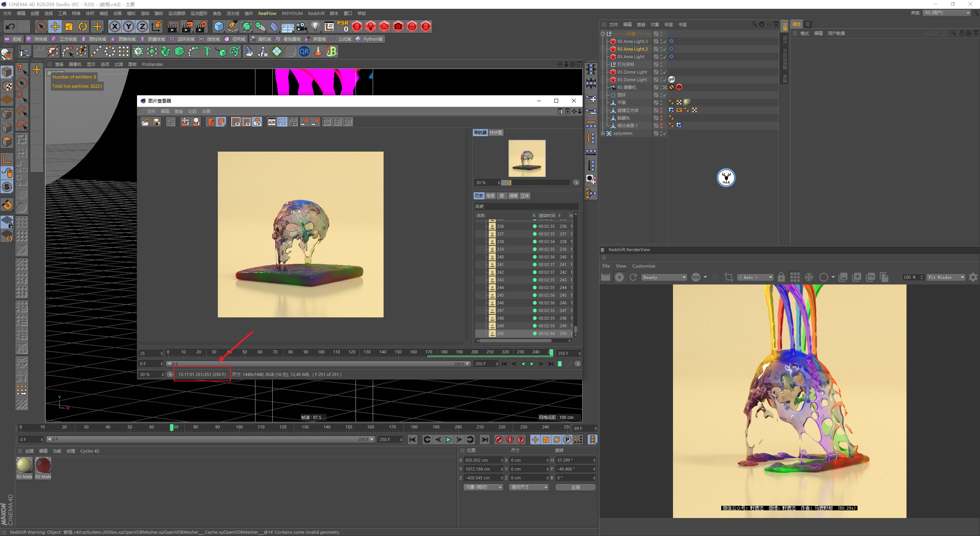Play the animation in main timeline
Screen dimensions: 980x536
coord(448,440)
